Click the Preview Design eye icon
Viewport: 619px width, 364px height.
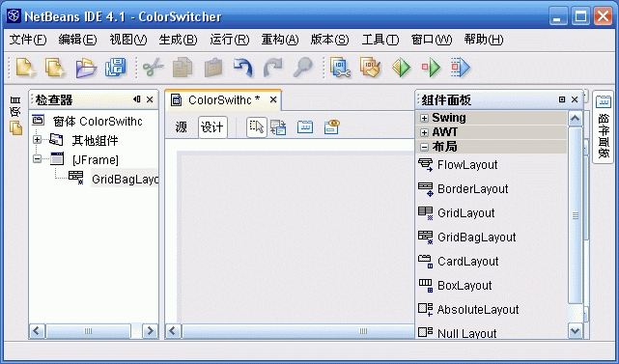pyautogui.click(x=331, y=127)
